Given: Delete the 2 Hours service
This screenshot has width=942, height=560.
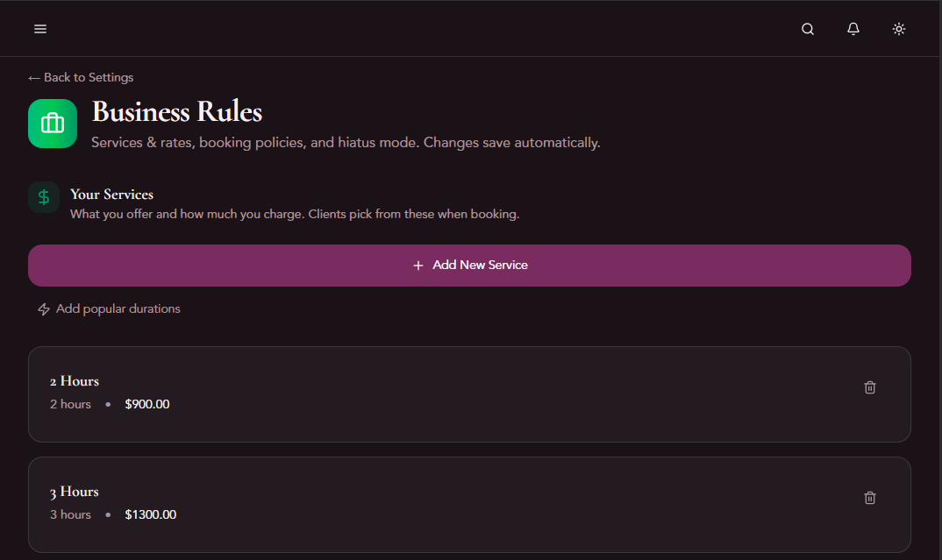Looking at the screenshot, I should point(869,386).
